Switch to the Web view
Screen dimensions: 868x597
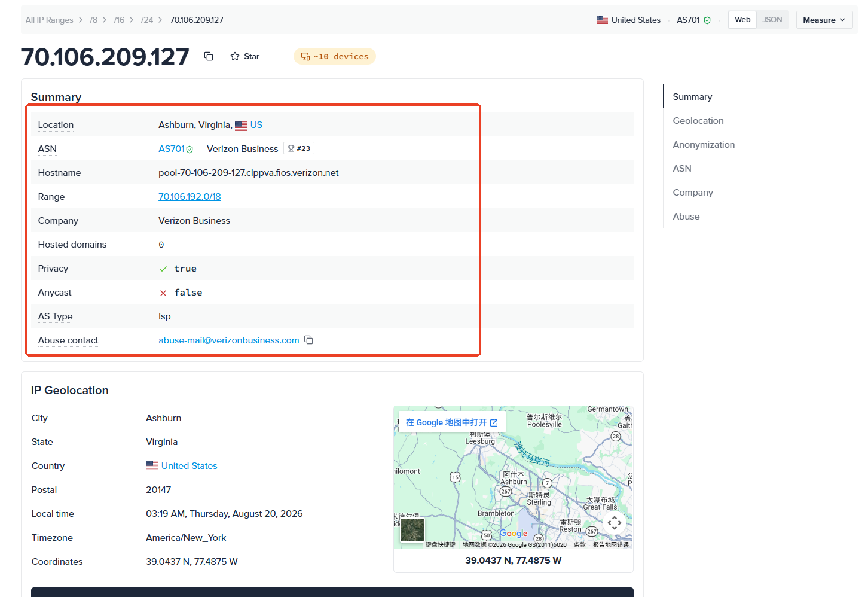pos(742,20)
